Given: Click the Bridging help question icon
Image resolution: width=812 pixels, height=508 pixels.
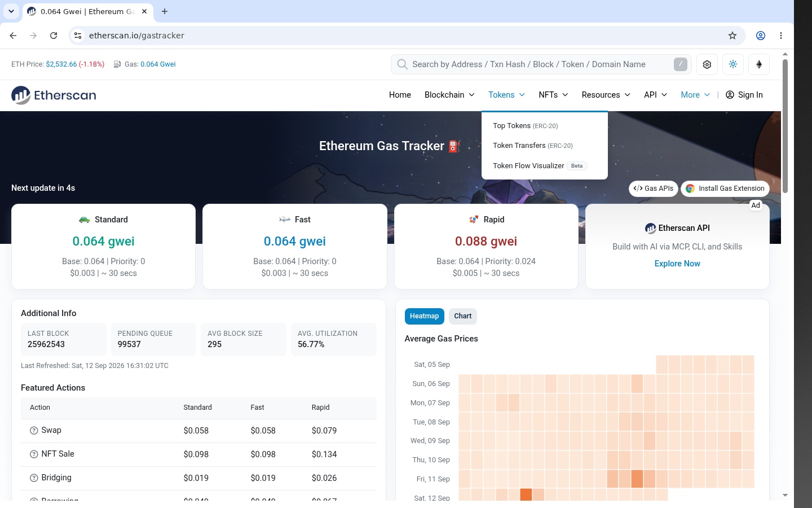Looking at the screenshot, I should point(34,478).
